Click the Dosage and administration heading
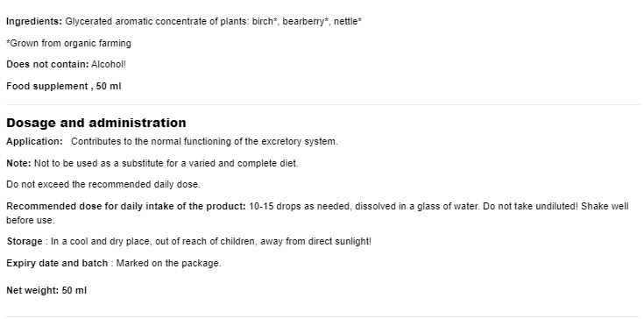This screenshot has width=644, height=319. click(x=96, y=123)
